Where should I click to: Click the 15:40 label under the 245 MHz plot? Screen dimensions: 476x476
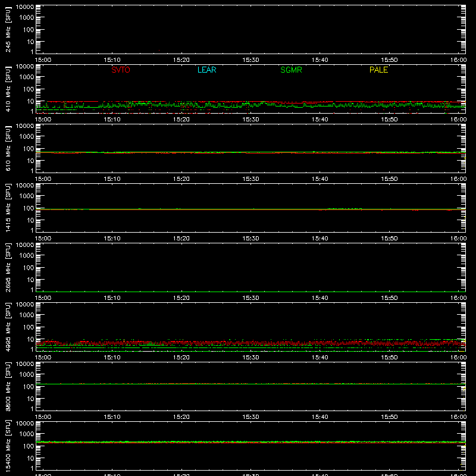[320, 60]
